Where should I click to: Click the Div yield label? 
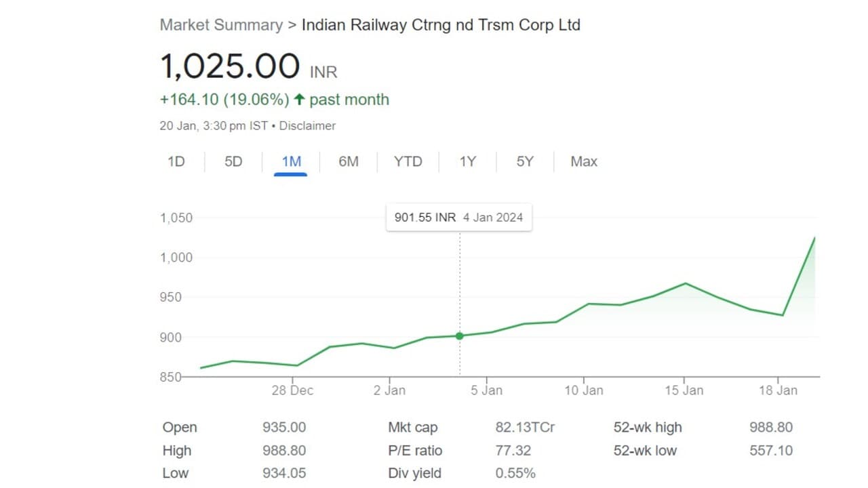coord(414,473)
